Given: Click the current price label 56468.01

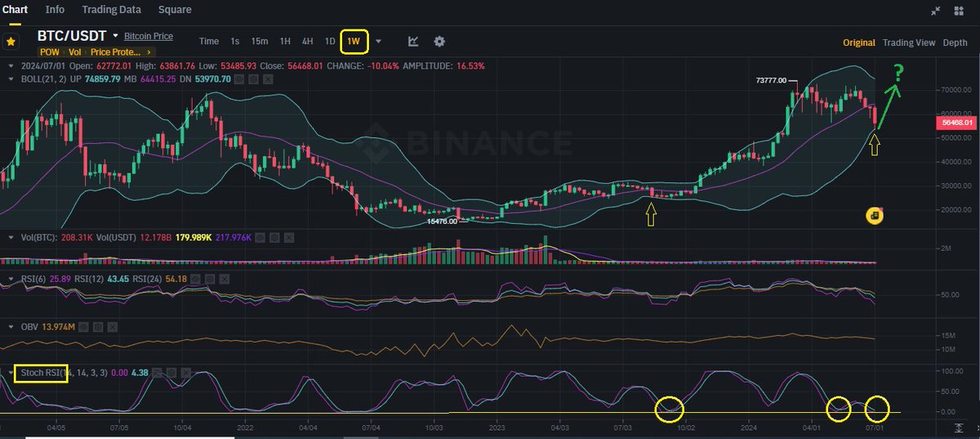Looking at the screenshot, I should (x=958, y=123).
